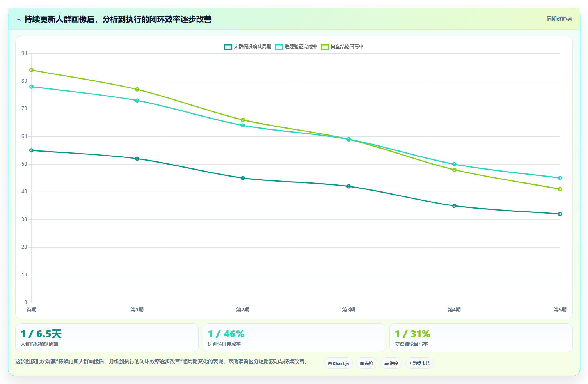The width and height of the screenshot is (588, 384).
Task: Click the 第5期 x-axis label
Action: coord(560,310)
